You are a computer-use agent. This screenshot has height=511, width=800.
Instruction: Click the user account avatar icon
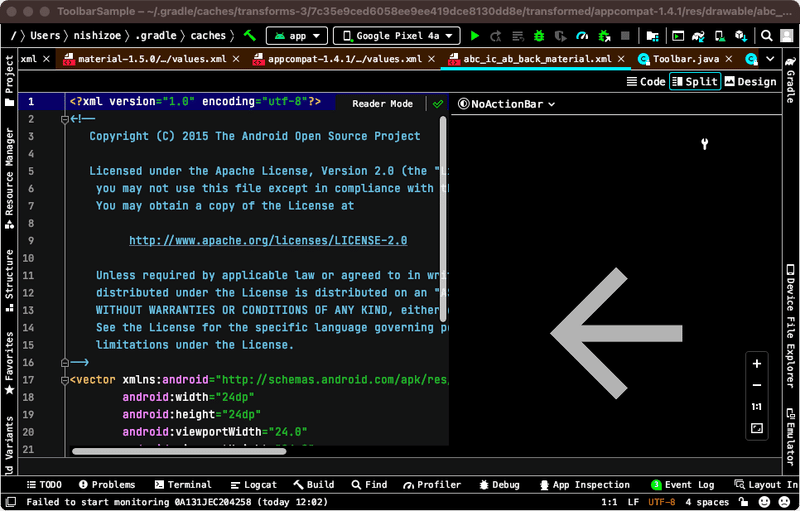[787, 36]
